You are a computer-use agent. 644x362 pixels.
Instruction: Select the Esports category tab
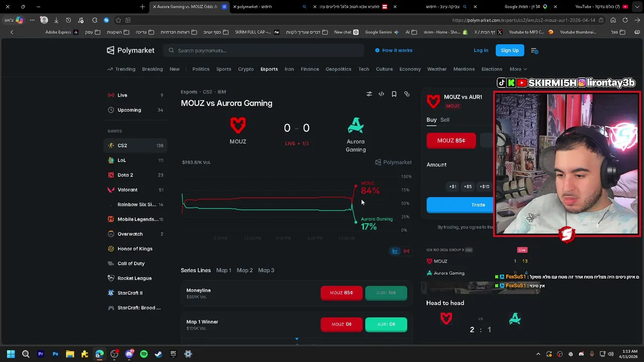[269, 69]
